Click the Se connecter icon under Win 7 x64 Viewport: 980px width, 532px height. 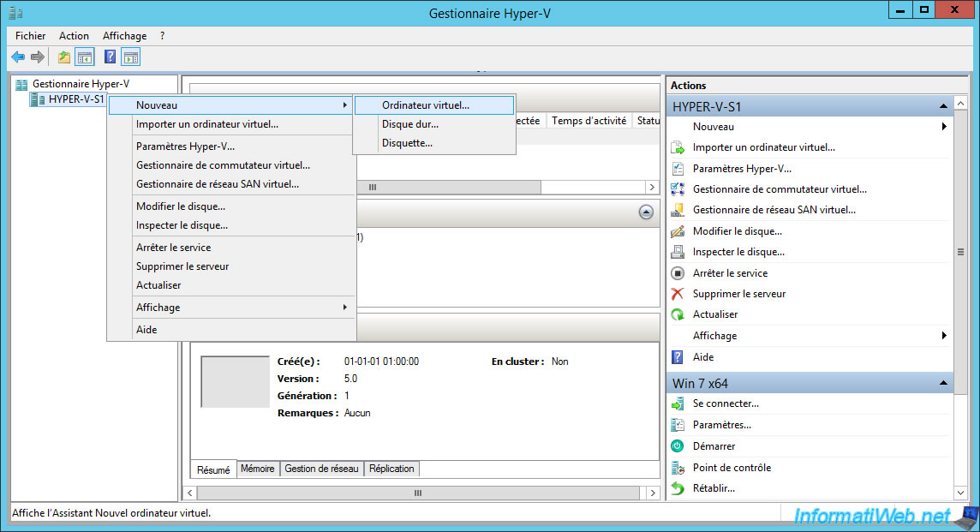tap(678, 403)
